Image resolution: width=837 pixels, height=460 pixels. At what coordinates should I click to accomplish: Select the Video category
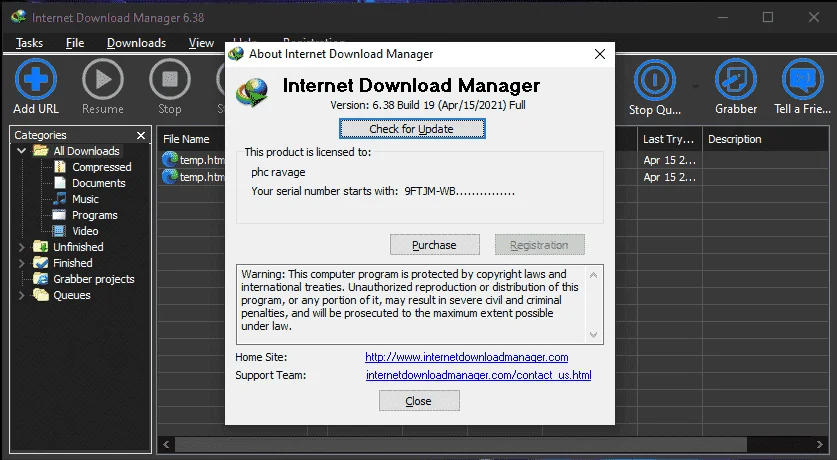[85, 231]
